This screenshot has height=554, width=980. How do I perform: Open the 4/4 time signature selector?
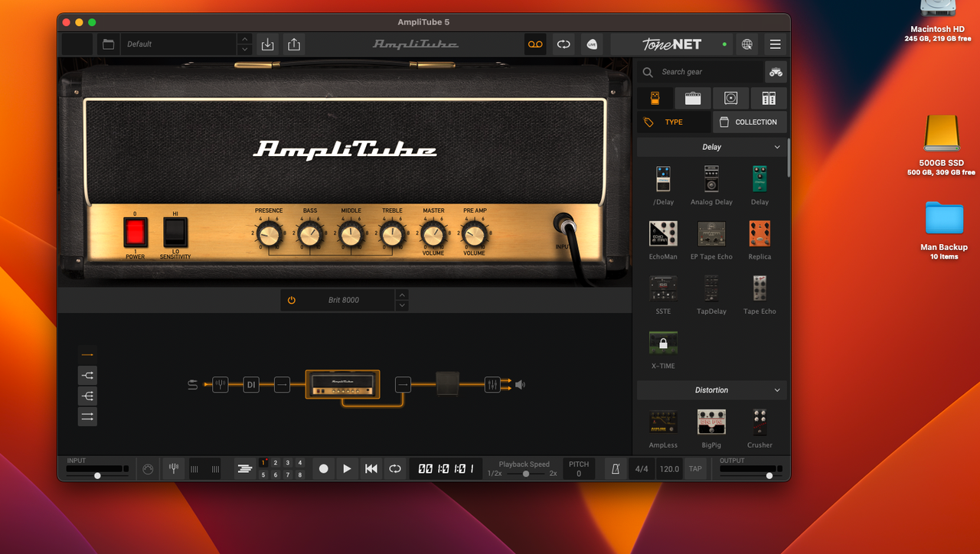click(x=642, y=469)
